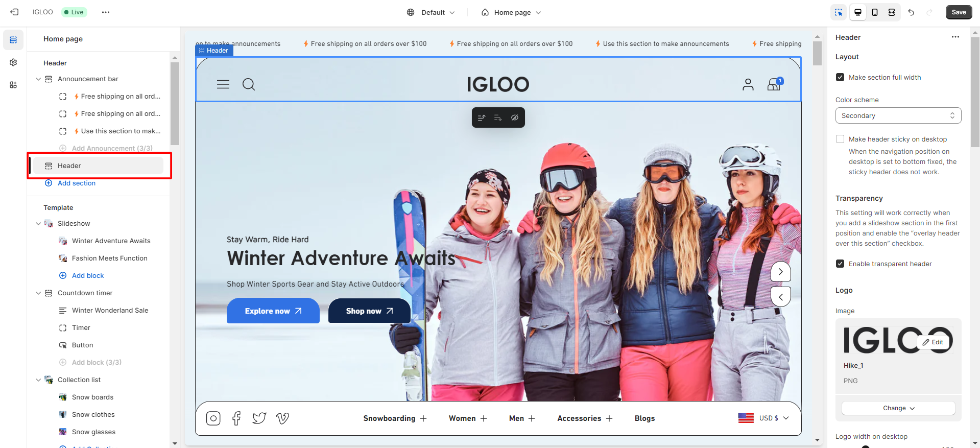Open the Home page template dropdown
This screenshot has width=980, height=448.
511,12
